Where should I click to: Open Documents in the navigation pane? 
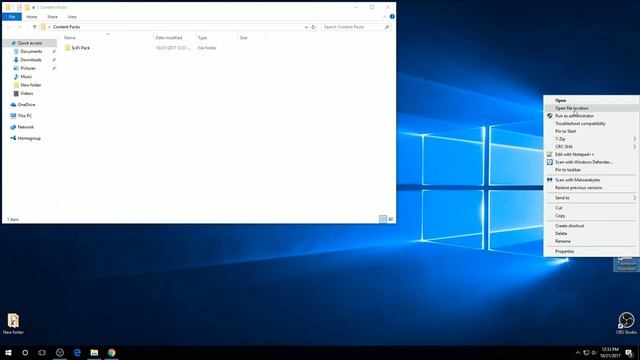[31, 51]
